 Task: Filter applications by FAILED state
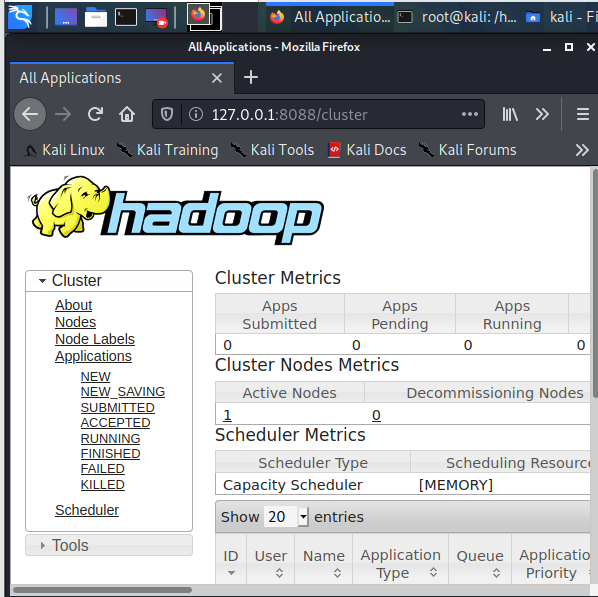103,469
